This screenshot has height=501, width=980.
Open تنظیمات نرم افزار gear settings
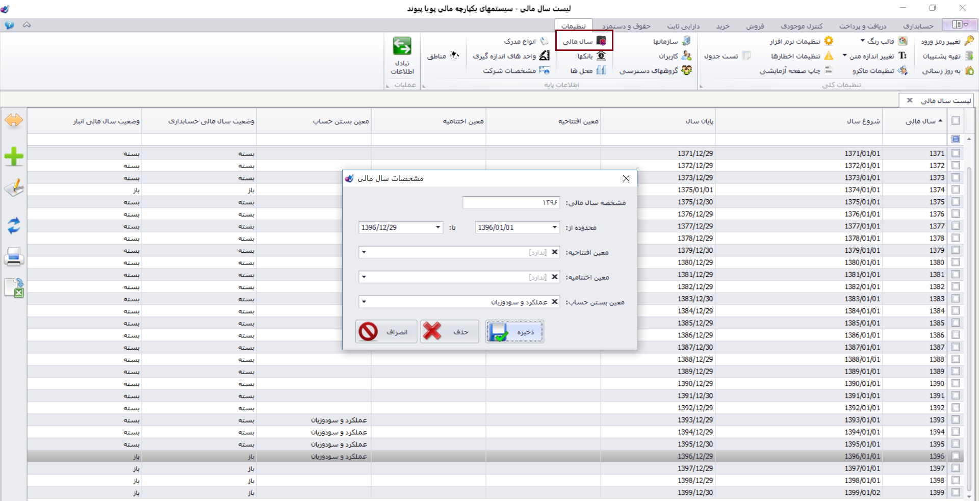click(x=802, y=41)
